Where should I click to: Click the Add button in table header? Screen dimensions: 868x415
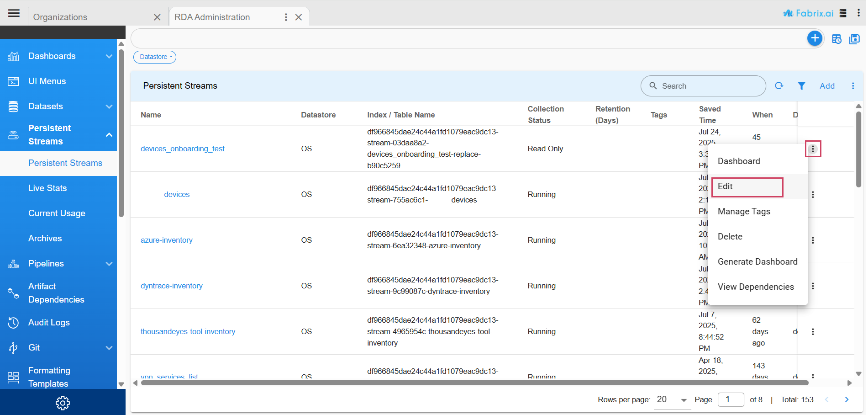(x=827, y=86)
